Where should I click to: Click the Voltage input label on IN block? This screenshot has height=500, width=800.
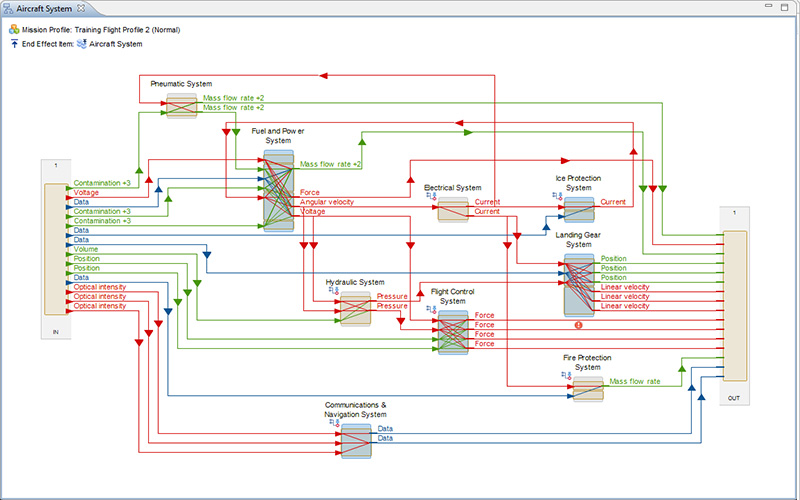pyautogui.click(x=86, y=192)
